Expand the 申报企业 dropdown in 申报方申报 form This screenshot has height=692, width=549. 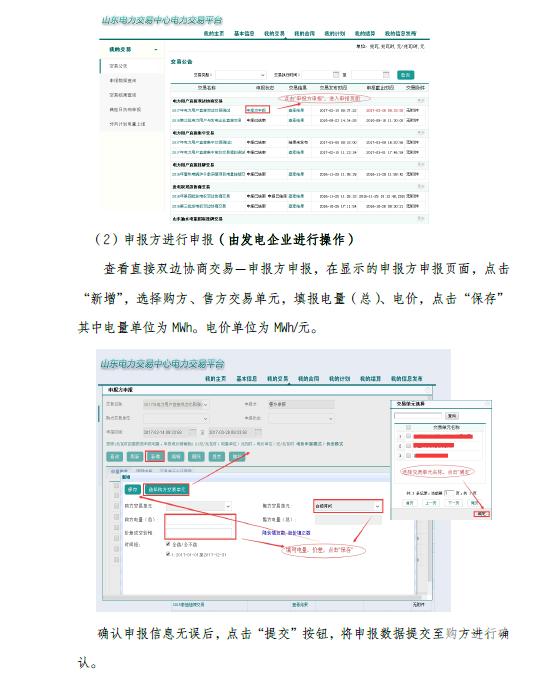click(301, 418)
